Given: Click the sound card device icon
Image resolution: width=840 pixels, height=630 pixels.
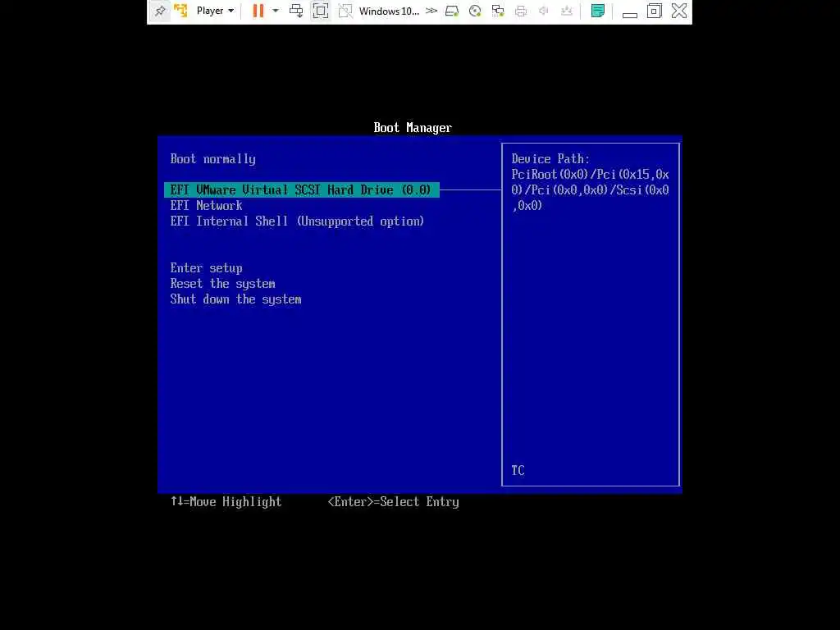Looking at the screenshot, I should (544, 11).
